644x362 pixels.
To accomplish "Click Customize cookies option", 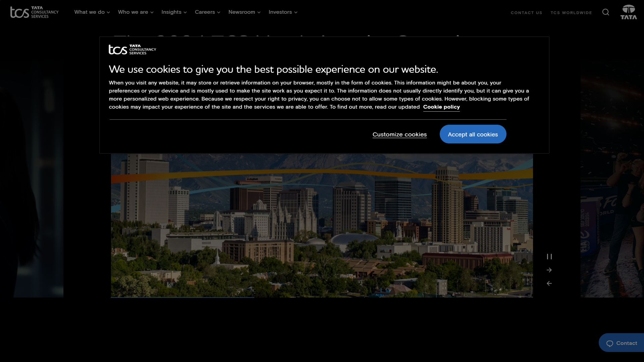I will point(399,134).
